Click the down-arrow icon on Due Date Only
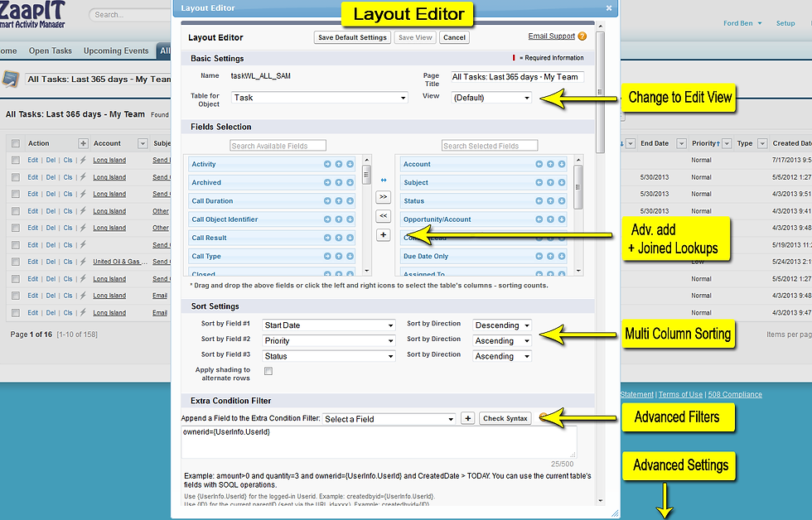The width and height of the screenshot is (812, 520). point(562,256)
